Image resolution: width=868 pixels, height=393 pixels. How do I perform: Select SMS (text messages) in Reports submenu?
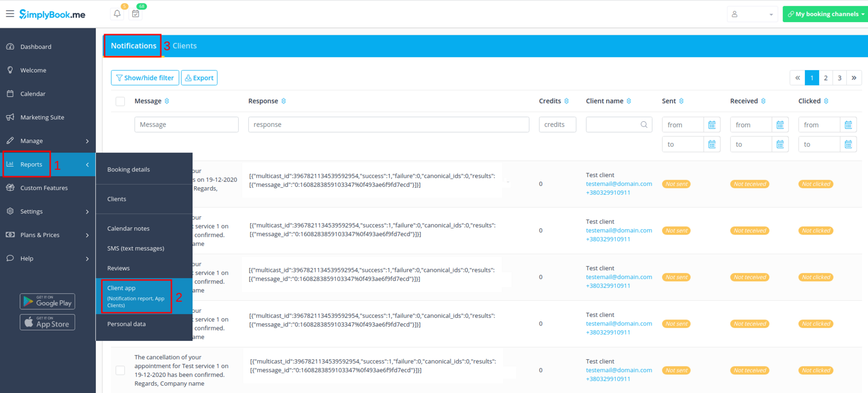[136, 248]
